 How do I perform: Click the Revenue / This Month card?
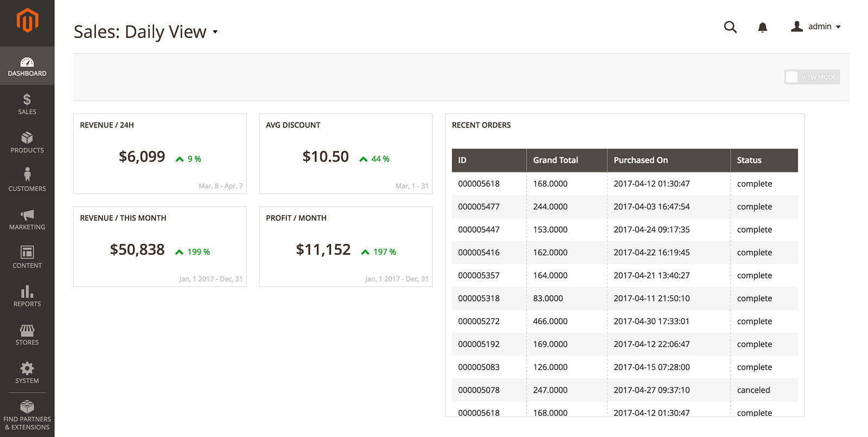click(159, 247)
